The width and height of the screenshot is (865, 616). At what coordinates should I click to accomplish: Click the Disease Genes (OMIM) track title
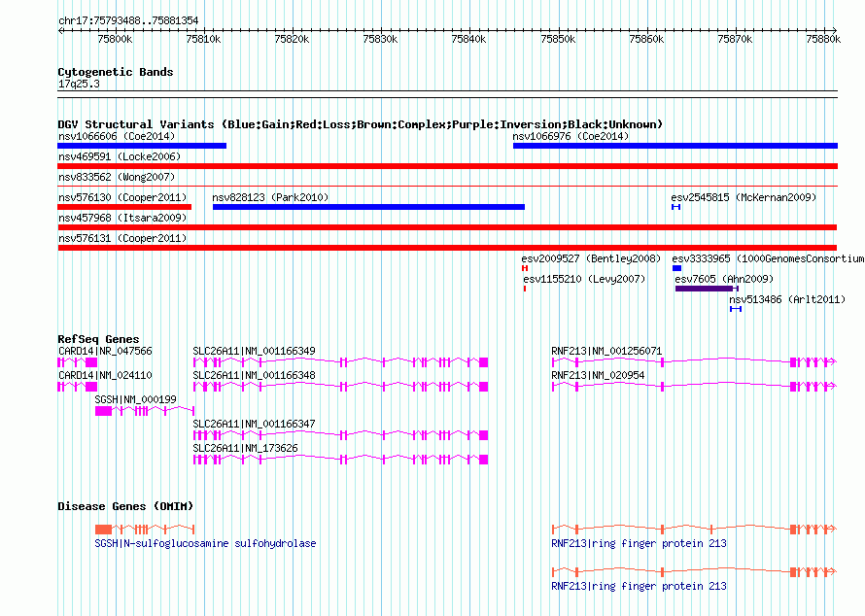click(125, 505)
